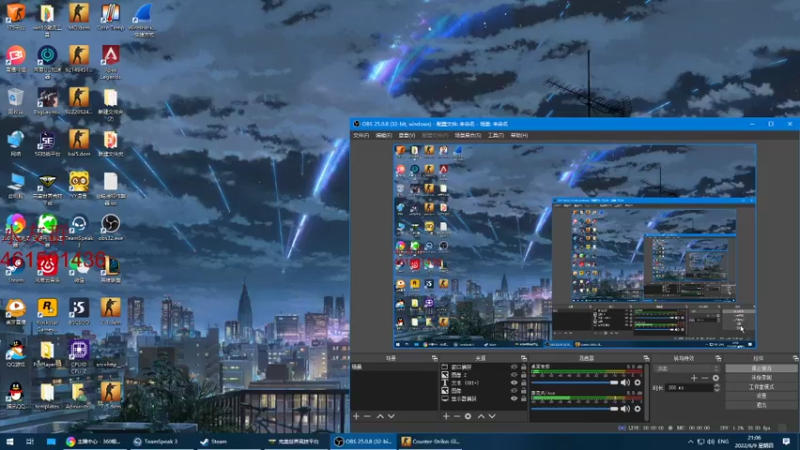
Task: Select the obs32.exe desktop shortcut
Action: 110,228
